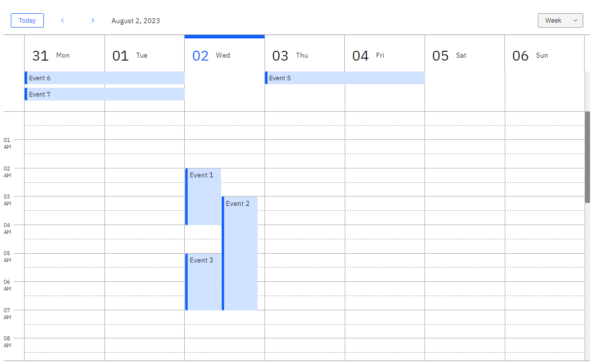
Task: Select the 06 Sun day header
Action: pos(544,56)
